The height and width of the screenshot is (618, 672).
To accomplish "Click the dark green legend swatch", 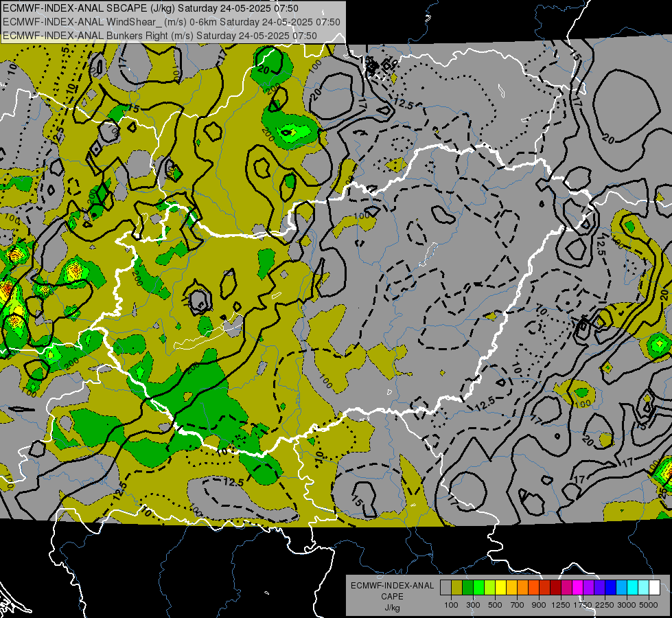I will [x=467, y=588].
